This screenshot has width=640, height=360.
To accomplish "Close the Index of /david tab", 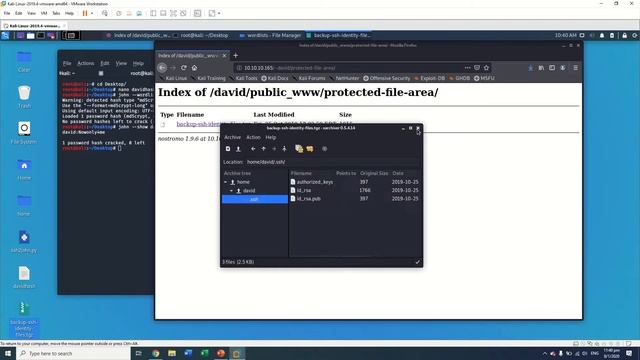I will tap(224, 56).
